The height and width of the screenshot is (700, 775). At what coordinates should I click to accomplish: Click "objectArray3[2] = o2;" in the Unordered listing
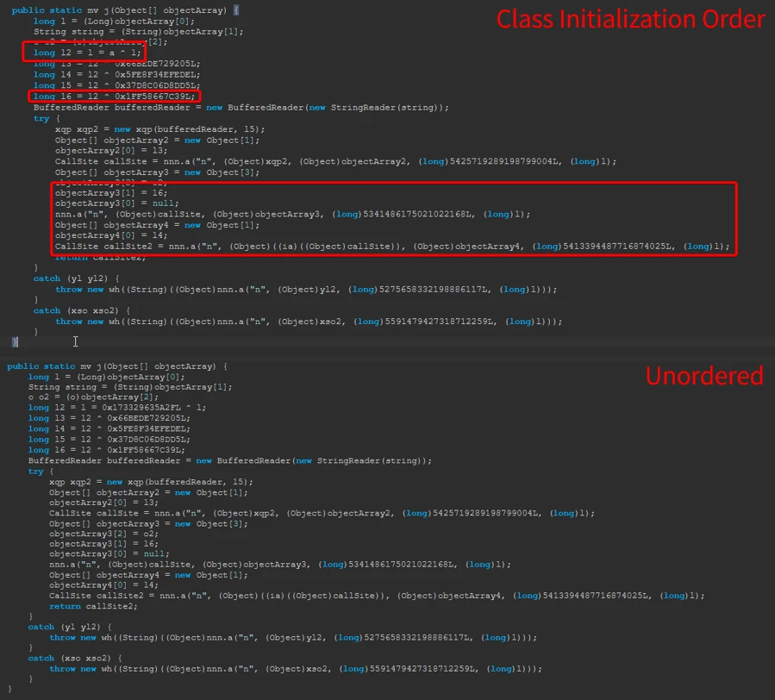click(103, 534)
